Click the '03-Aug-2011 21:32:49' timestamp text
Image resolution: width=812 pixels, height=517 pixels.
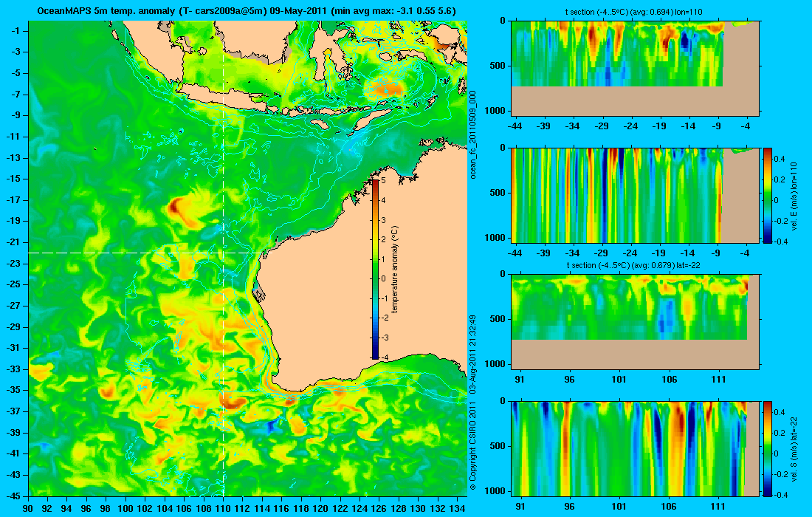click(472, 354)
